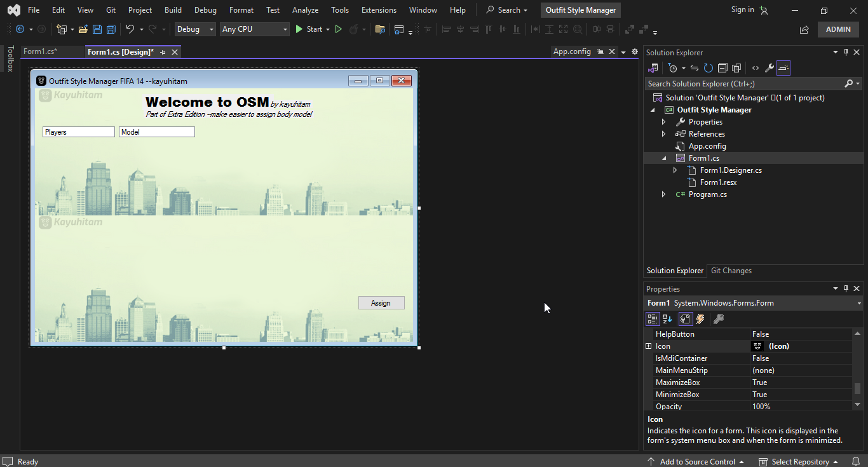Click the Save All icon
The height and width of the screenshot is (467, 868).
[x=111, y=29]
